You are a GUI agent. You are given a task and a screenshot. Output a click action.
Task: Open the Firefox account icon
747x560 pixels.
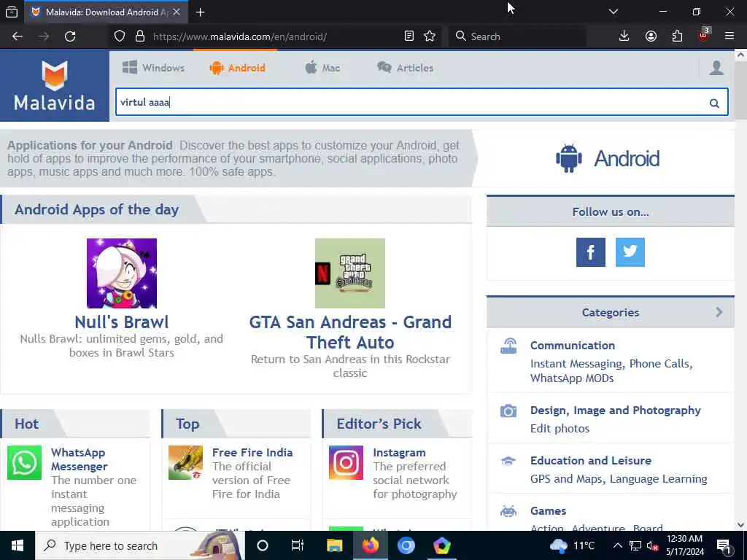click(x=651, y=36)
